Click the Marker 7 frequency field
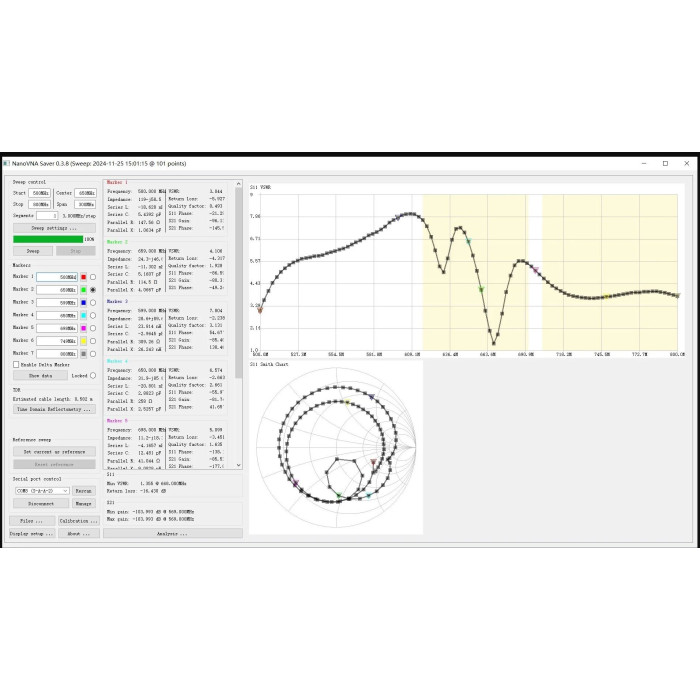This screenshot has width=700, height=700. [57, 354]
